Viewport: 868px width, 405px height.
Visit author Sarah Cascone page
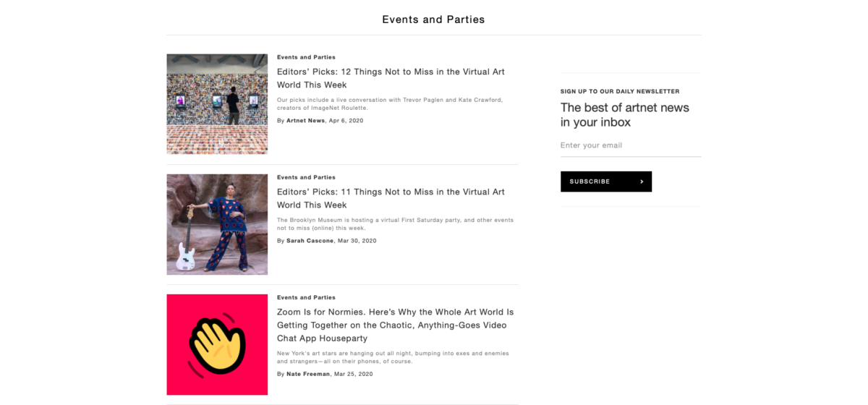coord(310,241)
